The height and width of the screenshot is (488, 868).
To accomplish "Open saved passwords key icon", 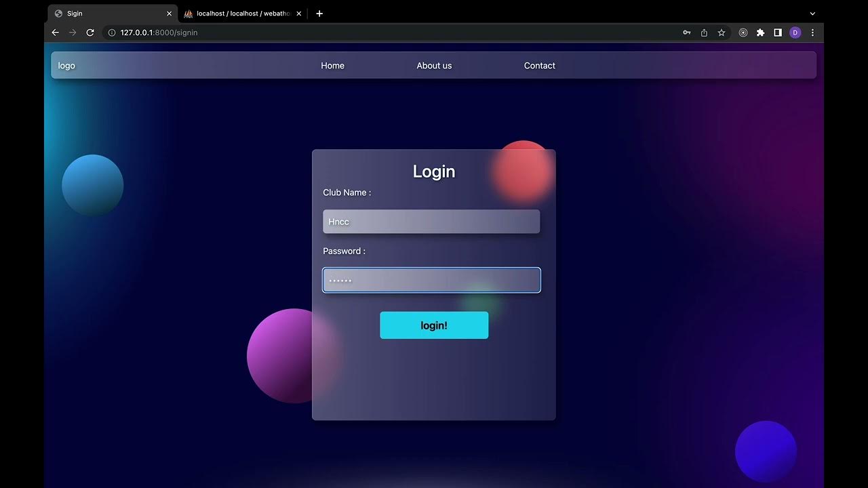I will (x=687, y=33).
